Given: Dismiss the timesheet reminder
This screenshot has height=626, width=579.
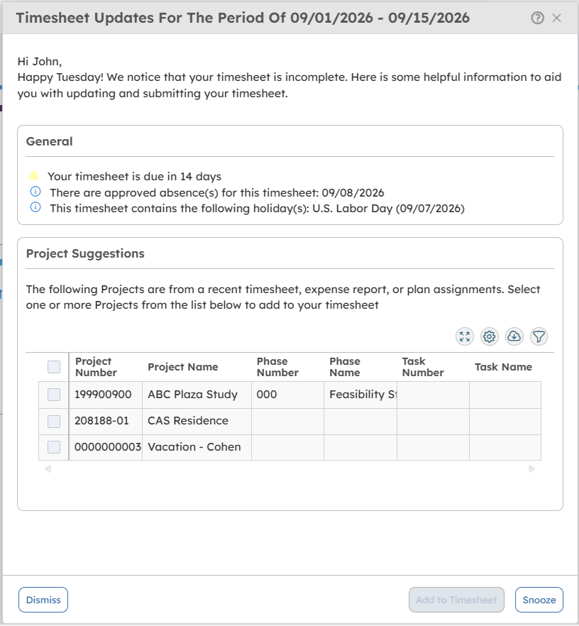Looking at the screenshot, I should click(43, 600).
